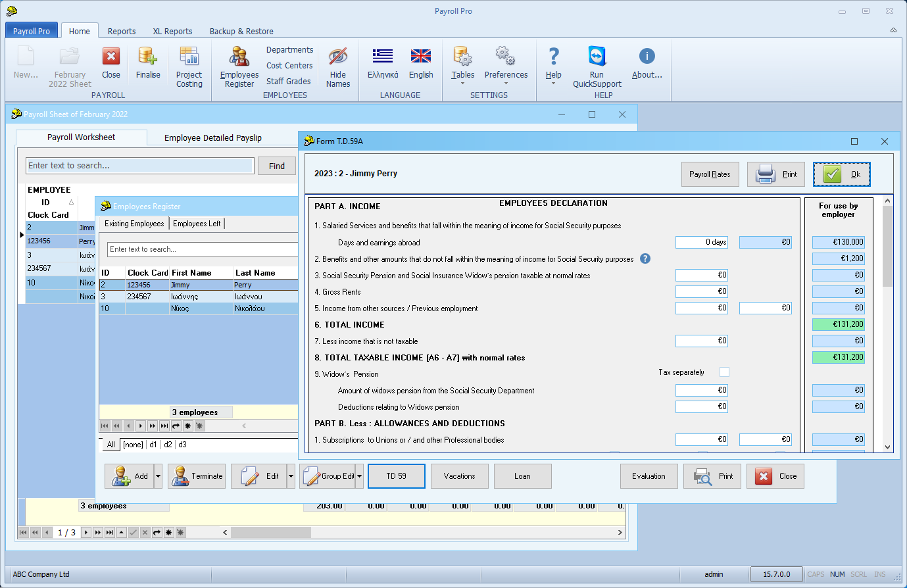Tick the Tax separately checkbox

click(724, 372)
